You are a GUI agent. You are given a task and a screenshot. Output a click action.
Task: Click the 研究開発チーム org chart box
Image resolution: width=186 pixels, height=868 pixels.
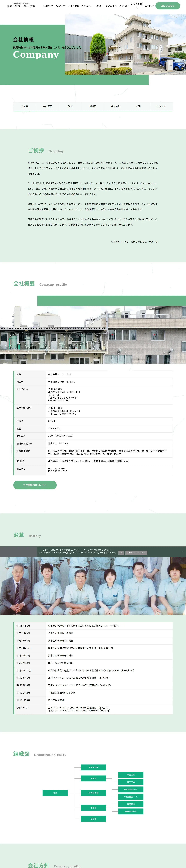(131, 789)
